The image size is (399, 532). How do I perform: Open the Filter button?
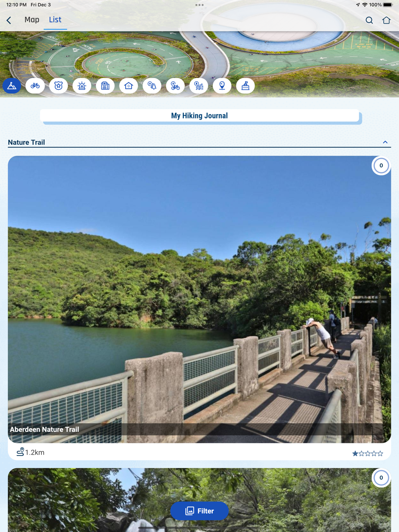coord(199,511)
